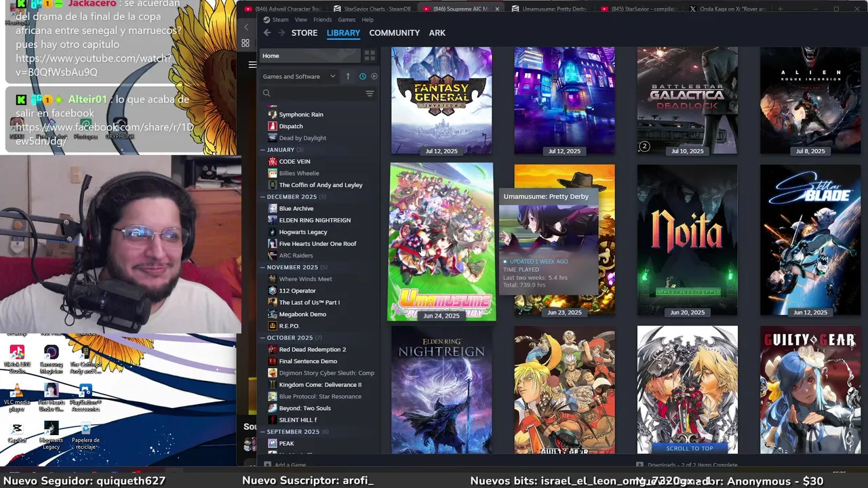
Task: Open the Steam menu
Action: pos(280,20)
